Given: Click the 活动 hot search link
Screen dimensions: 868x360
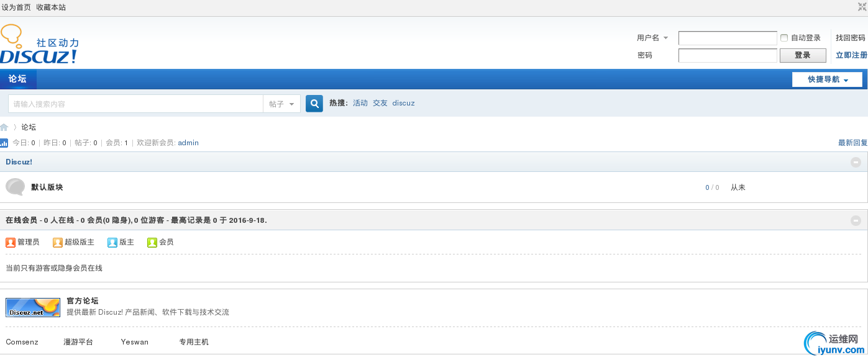Looking at the screenshot, I should tap(360, 103).
